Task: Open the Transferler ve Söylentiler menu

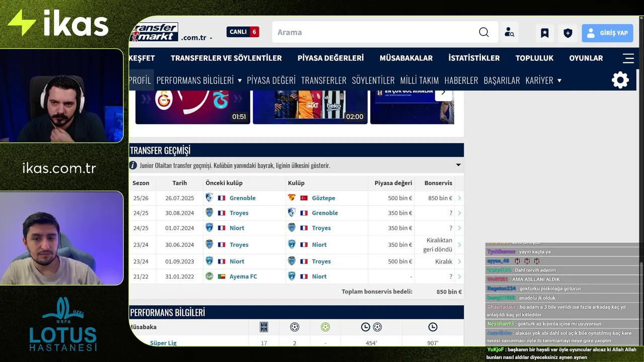Action: pos(226,58)
